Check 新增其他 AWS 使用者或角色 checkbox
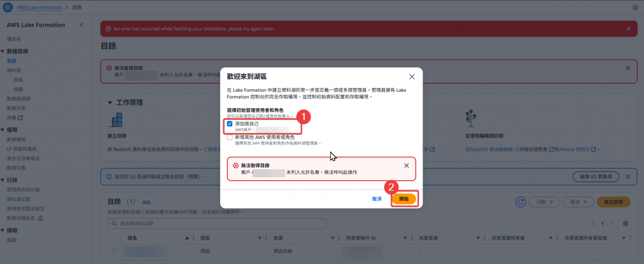Screen dimensions: 644x264 (230, 138)
